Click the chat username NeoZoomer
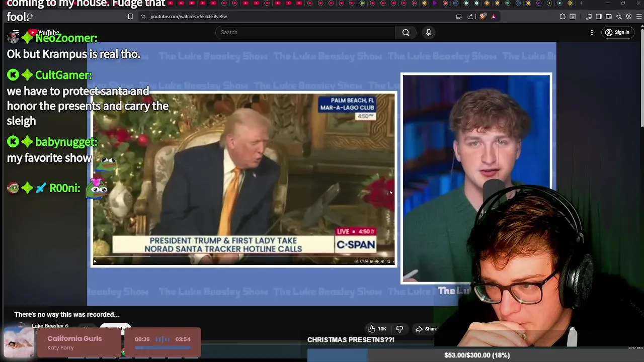Screen dimensions: 644x362 pos(66,38)
